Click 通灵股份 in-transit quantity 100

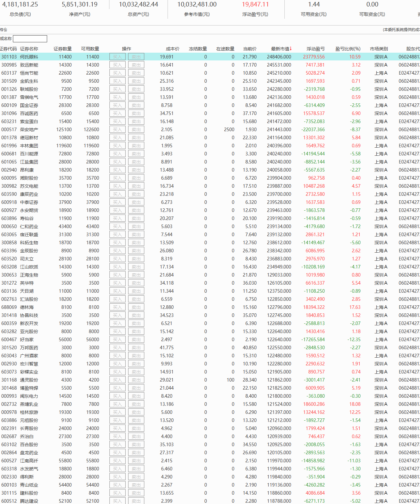(x=230, y=380)
